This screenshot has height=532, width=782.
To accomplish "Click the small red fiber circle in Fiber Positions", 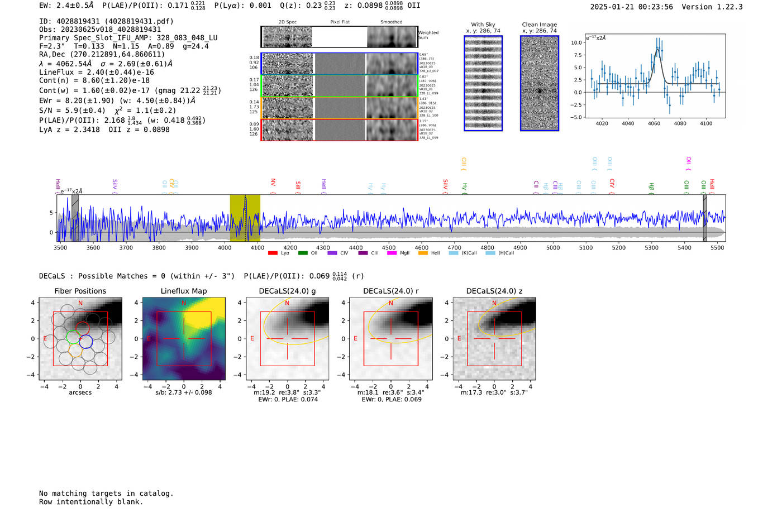I will (x=82, y=328).
